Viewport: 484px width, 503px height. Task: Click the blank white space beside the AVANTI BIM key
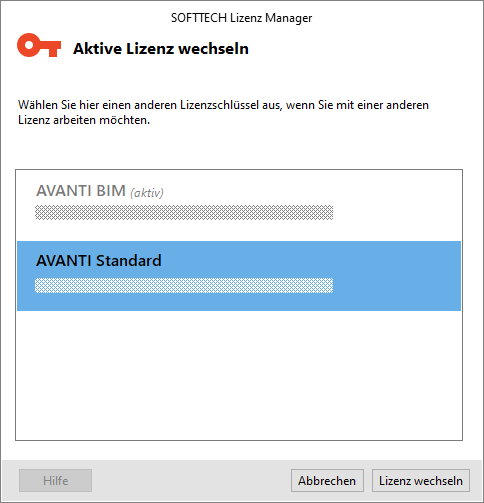(x=397, y=213)
